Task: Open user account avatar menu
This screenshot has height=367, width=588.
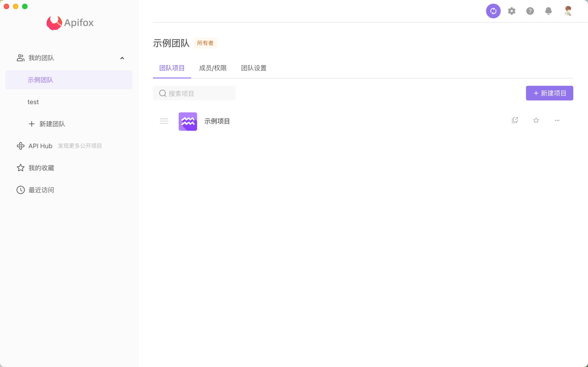Action: (568, 11)
